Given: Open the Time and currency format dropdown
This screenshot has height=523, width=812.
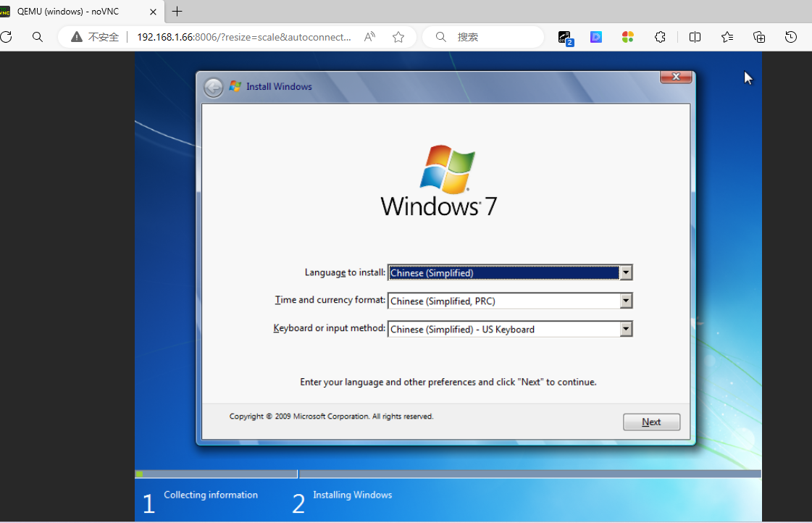Looking at the screenshot, I should click(x=626, y=301).
